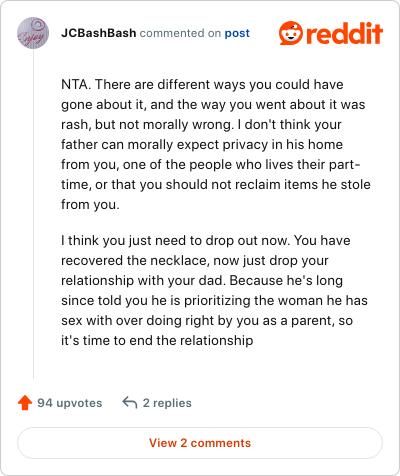Click the line "recovered the necklace, now just drop"

click(x=195, y=260)
